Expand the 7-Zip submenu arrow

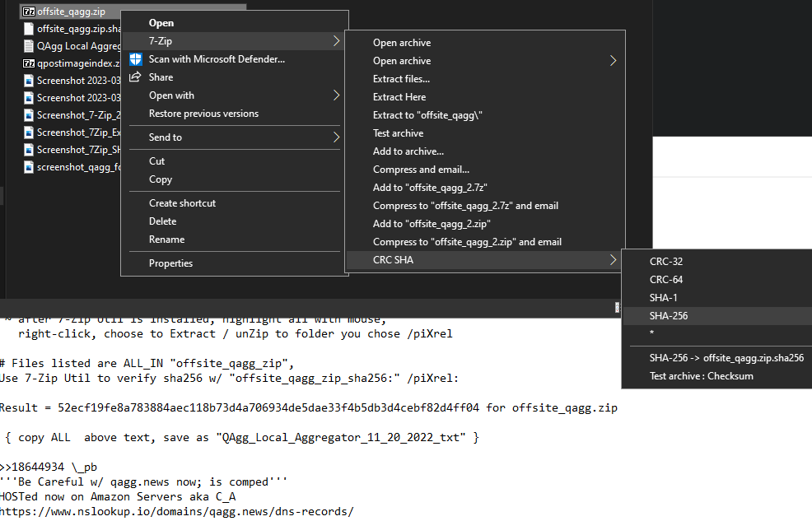pyautogui.click(x=336, y=41)
